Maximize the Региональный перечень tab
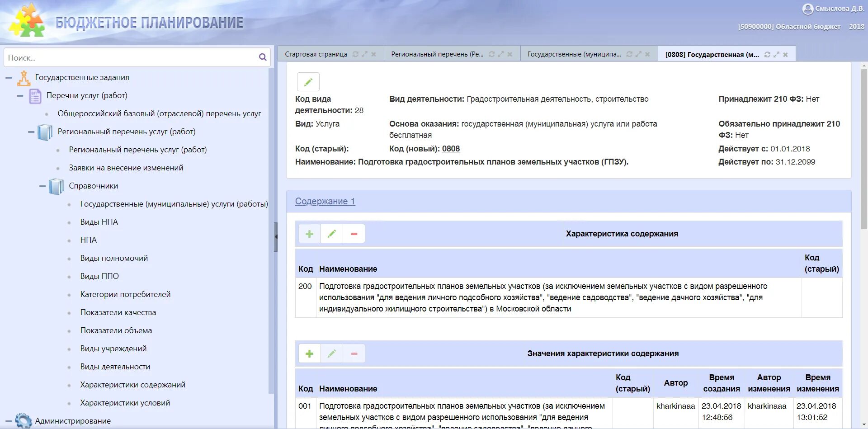868x429 pixels. [500, 54]
